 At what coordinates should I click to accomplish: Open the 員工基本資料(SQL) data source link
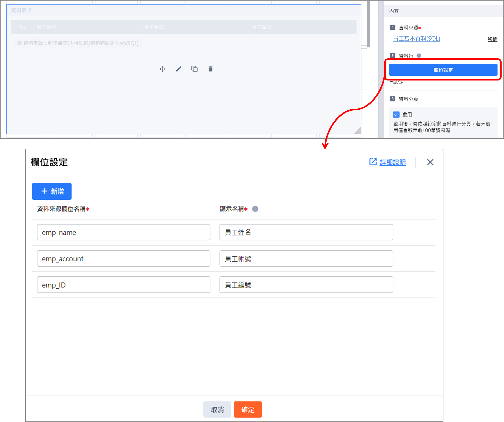click(x=416, y=39)
